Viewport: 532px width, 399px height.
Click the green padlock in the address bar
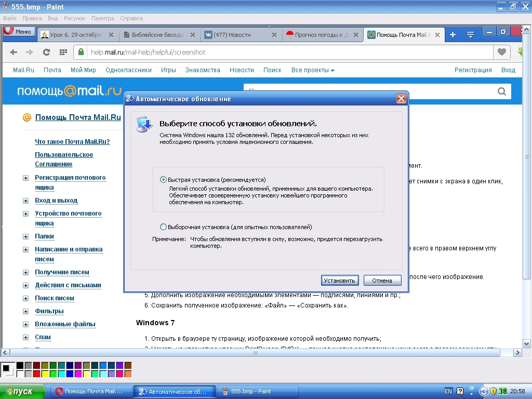pos(81,52)
